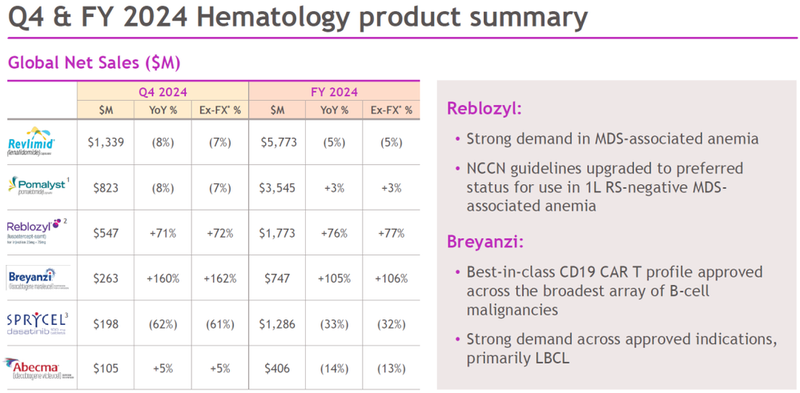Viewport: 800px width, 393px height.
Task: Click Revlimid Q4 sales value $1,339
Action: coord(106,142)
